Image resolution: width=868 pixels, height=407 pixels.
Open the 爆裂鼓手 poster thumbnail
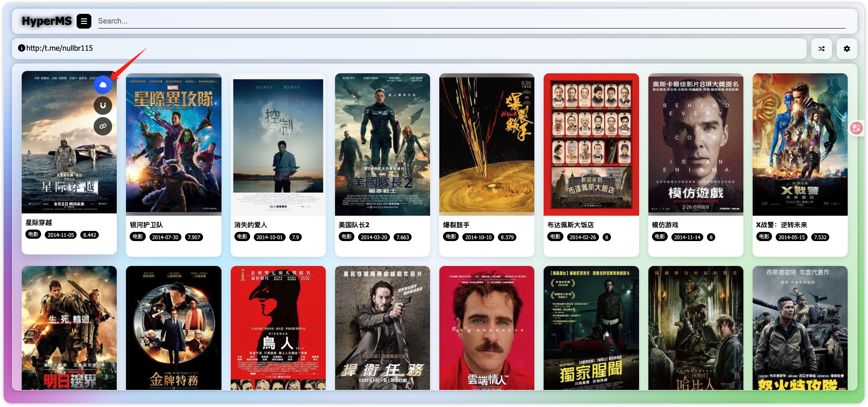[486, 144]
